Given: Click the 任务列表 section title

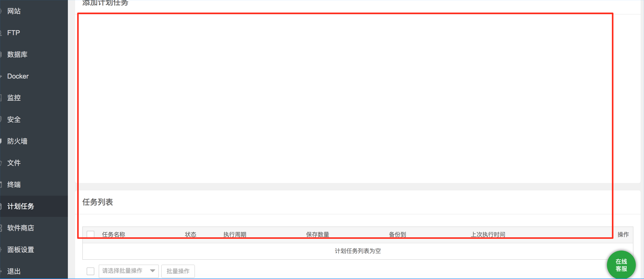Looking at the screenshot, I should tap(97, 202).
